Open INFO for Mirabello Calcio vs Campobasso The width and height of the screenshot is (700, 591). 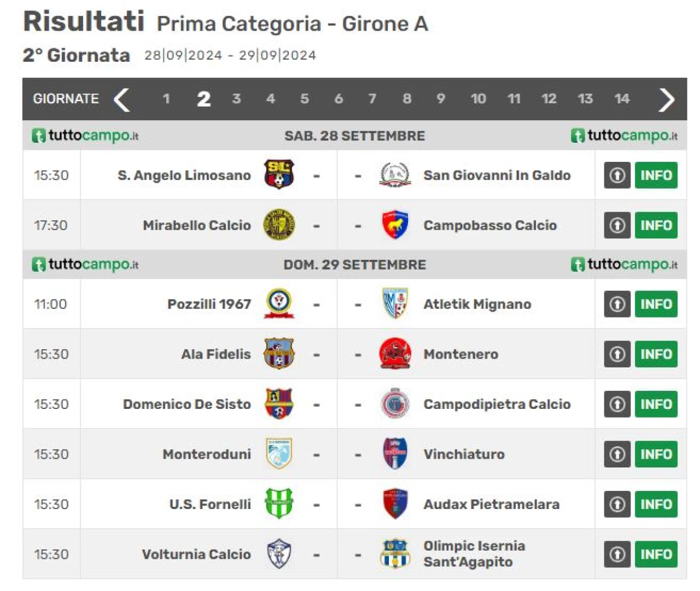point(656,225)
